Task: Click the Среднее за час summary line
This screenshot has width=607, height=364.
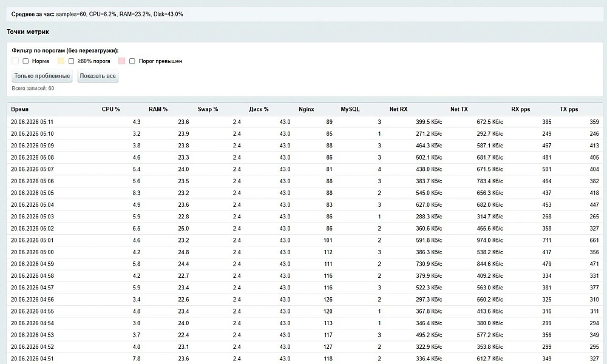Action: 97,15
